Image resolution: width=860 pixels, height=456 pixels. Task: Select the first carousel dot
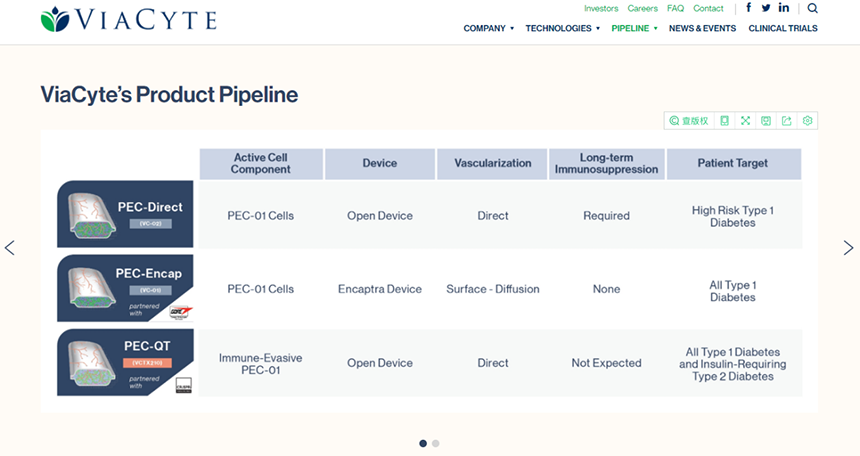(423, 443)
